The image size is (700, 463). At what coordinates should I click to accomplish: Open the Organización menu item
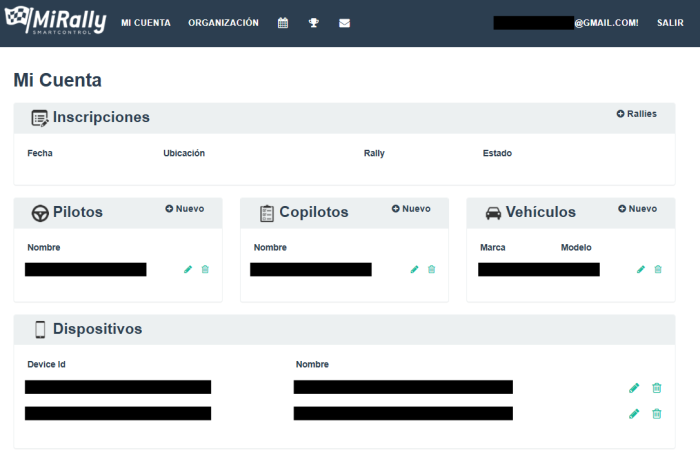pyautogui.click(x=223, y=23)
